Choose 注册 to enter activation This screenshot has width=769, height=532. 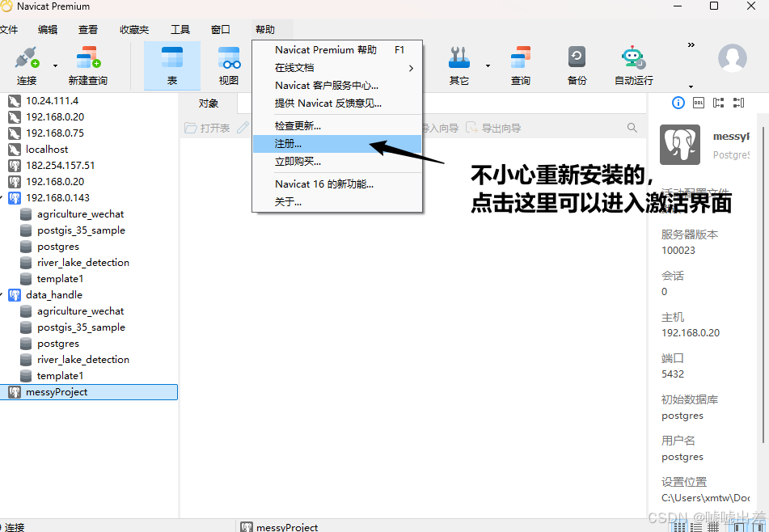pyautogui.click(x=337, y=144)
